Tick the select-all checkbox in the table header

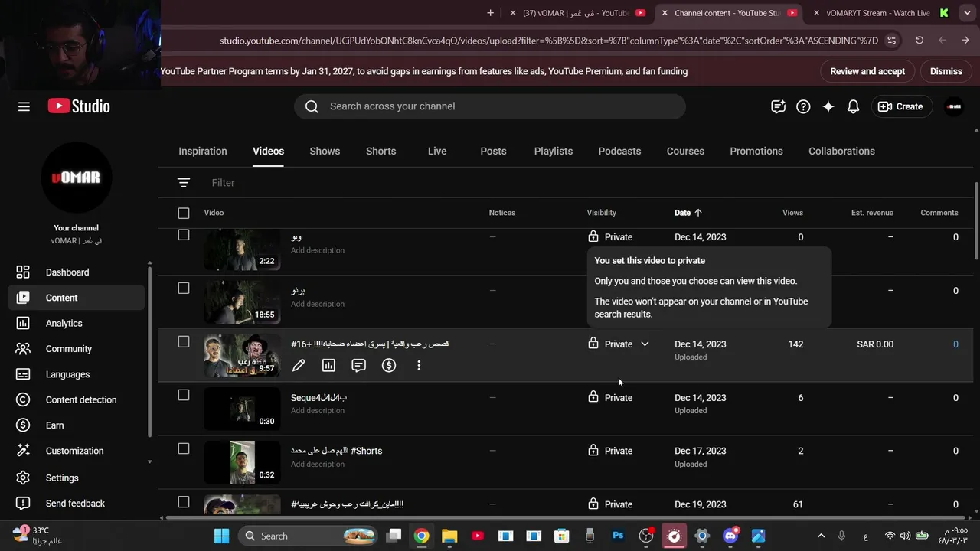coord(184,213)
